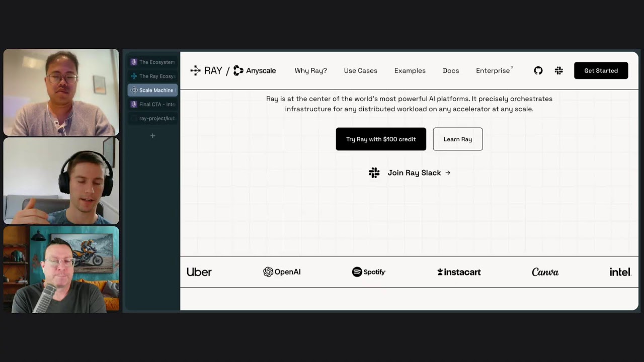
Task: Add a new tab with the plus icon
Action: pos(152,136)
